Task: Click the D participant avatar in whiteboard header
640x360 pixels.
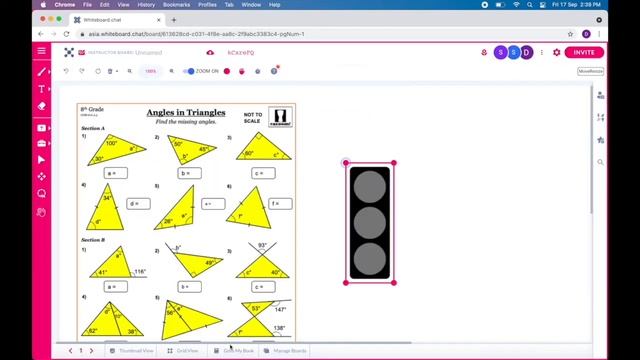Action: point(527,52)
